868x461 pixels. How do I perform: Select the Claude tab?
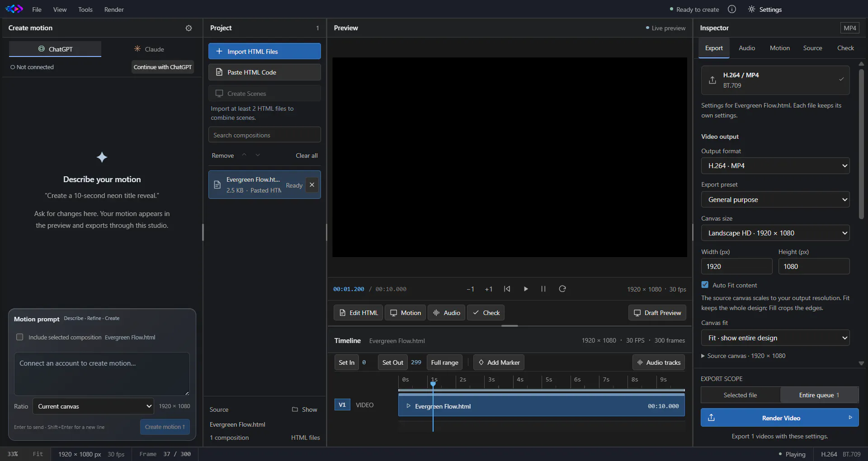pos(149,49)
